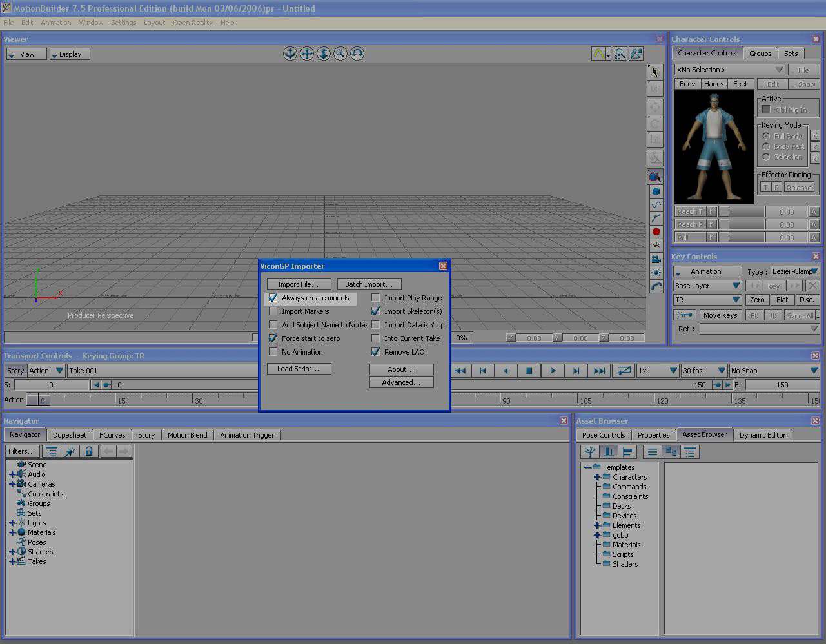826x644 pixels.
Task: Switch to the FCurves tab
Action: pyautogui.click(x=112, y=435)
